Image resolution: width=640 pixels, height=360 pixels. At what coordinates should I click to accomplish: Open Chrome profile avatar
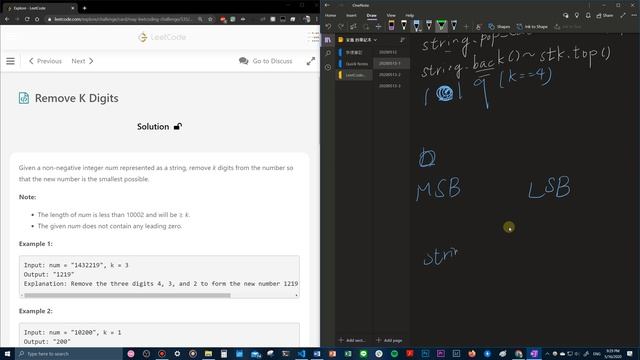pos(306,19)
